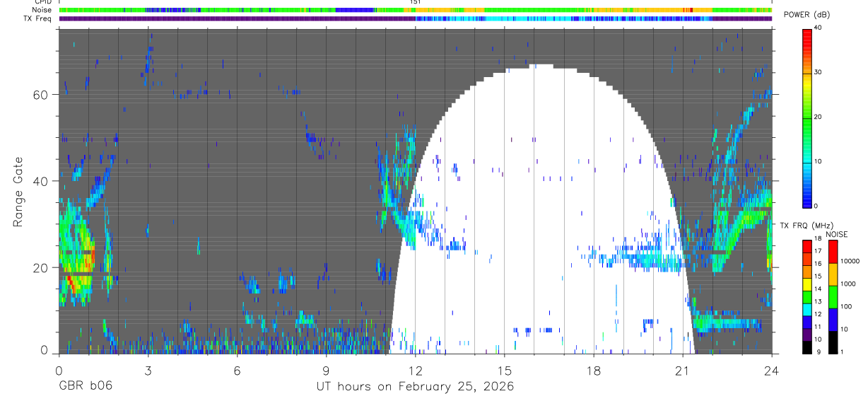The width and height of the screenshot is (868, 401).
Task: Click the 'POWER (dB)' legend title
Action: click(807, 16)
